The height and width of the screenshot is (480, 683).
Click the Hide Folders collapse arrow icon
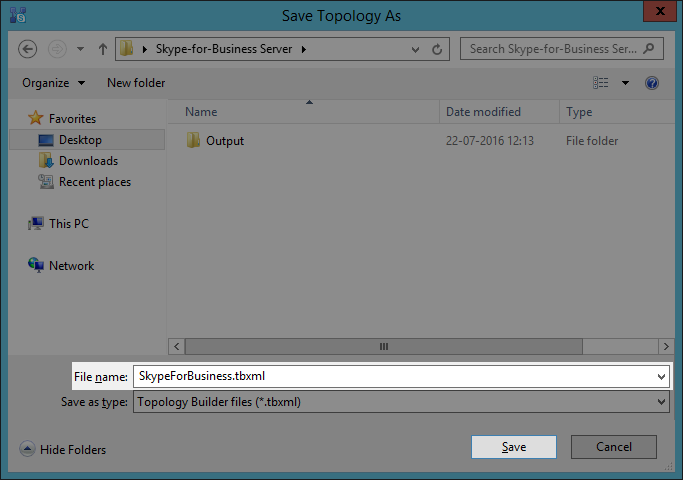pos(27,449)
